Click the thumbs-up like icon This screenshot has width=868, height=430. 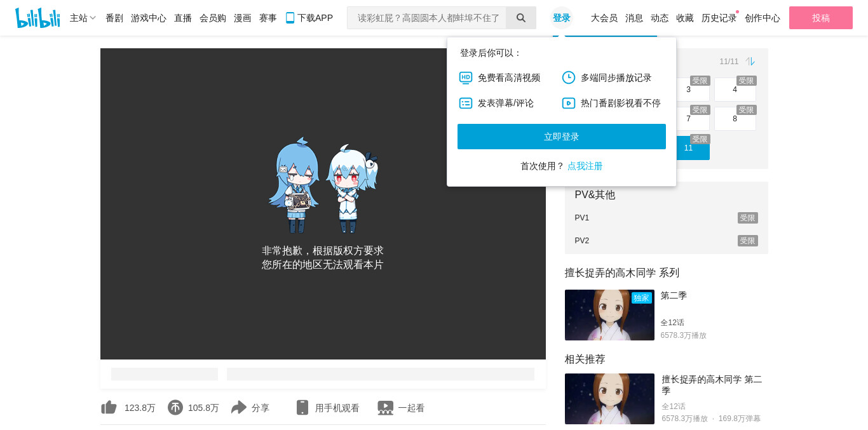click(x=109, y=408)
